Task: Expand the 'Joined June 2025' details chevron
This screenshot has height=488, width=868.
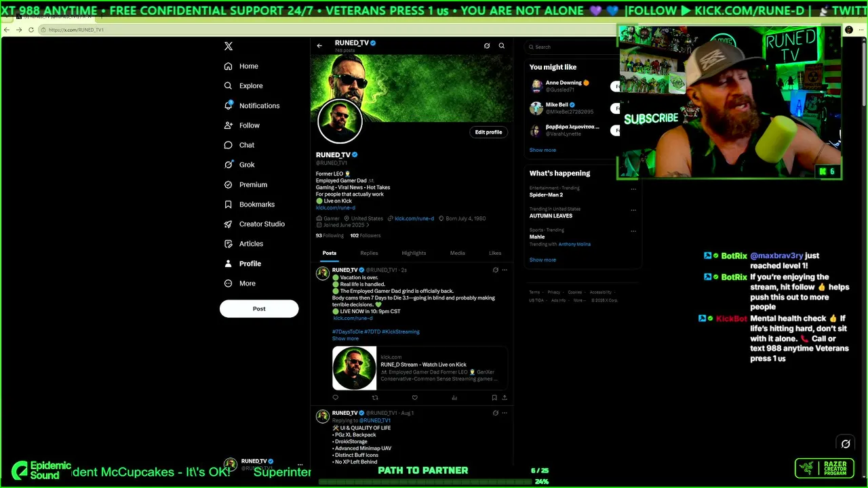Action: pyautogui.click(x=368, y=225)
